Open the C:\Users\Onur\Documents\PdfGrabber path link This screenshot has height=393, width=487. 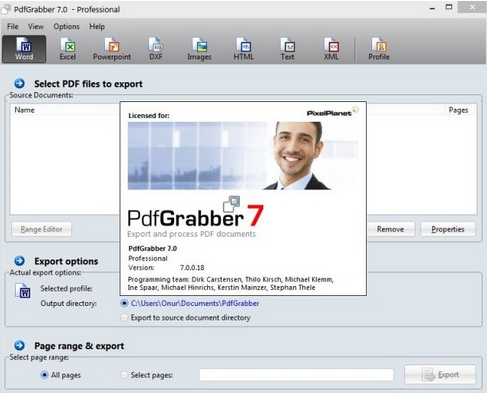[195, 303]
